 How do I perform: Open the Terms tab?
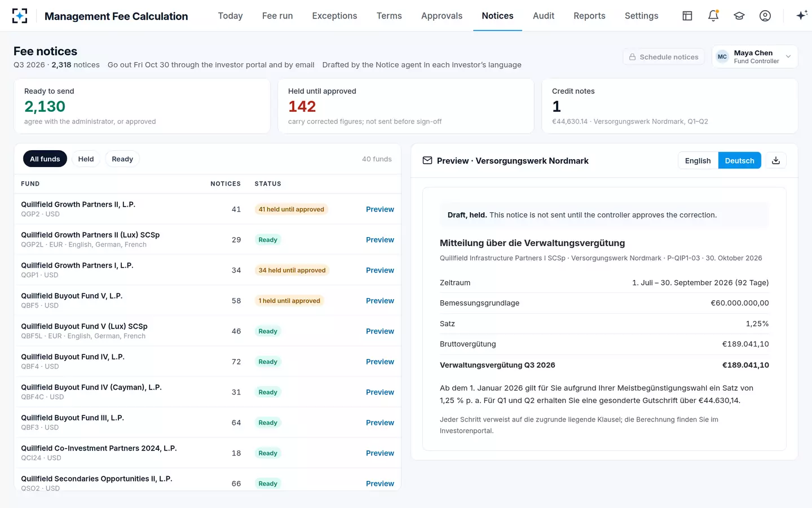(x=389, y=16)
